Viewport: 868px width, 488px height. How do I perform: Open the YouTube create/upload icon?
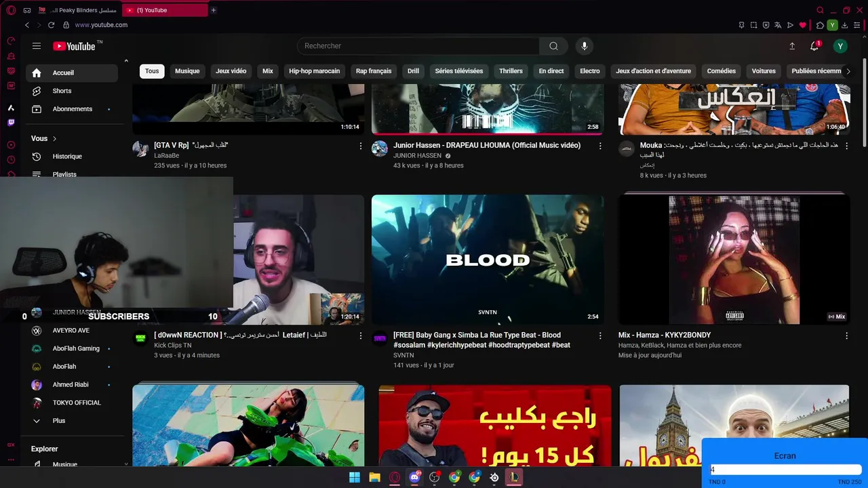[x=791, y=46]
